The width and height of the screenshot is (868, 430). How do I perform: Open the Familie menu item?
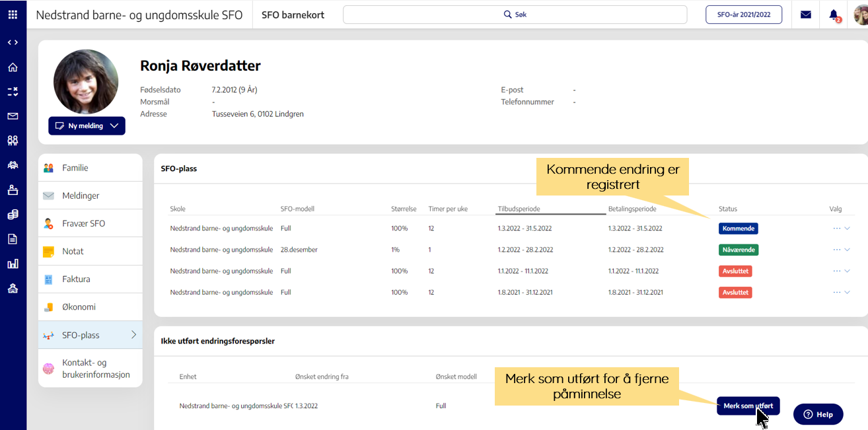[90, 168]
